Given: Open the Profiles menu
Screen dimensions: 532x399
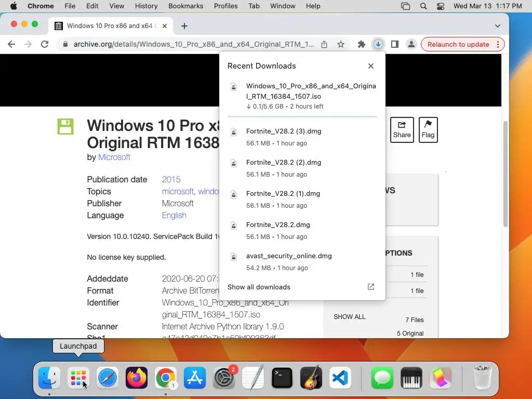Looking at the screenshot, I should (x=225, y=6).
